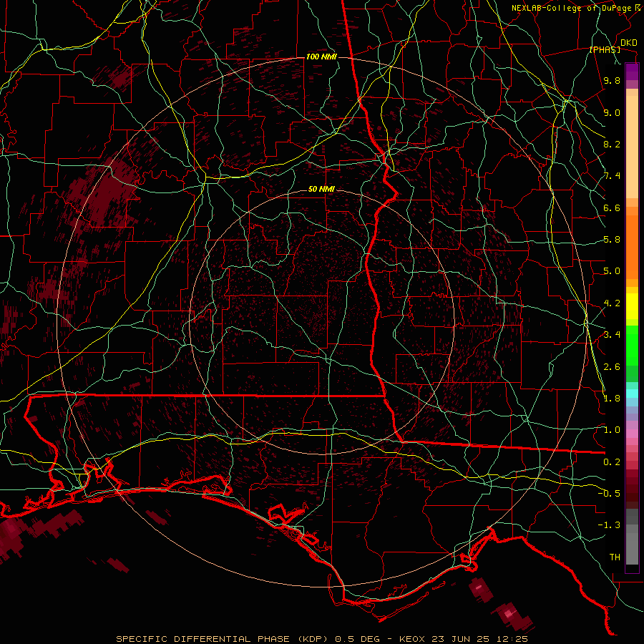Click the [PHAS] units label
The height and width of the screenshot is (644, 644).
click(605, 49)
